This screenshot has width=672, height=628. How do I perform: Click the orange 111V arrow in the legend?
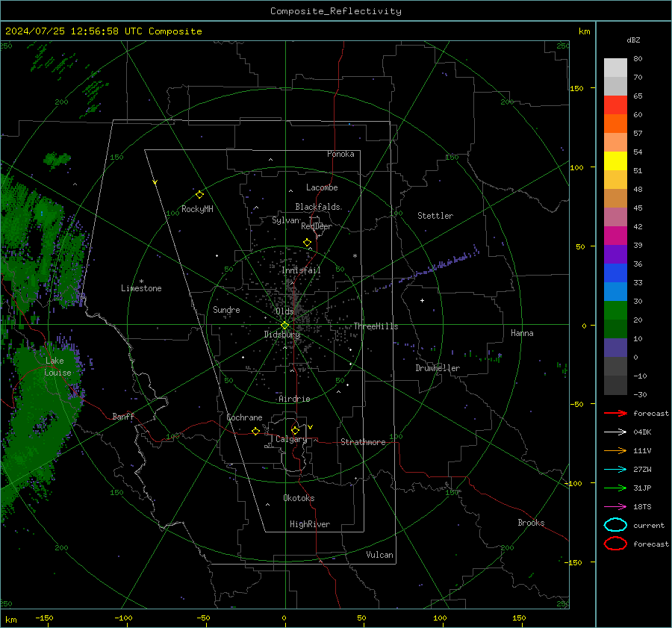coord(615,450)
